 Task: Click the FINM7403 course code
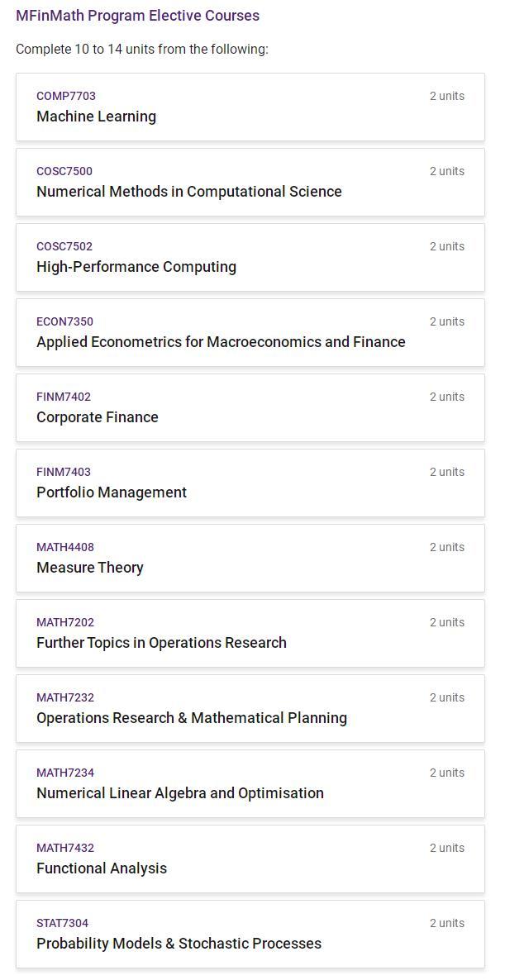click(x=64, y=472)
